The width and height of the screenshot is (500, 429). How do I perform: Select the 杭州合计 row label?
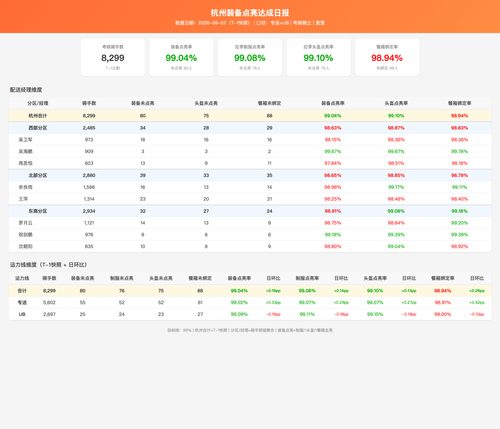point(38,116)
